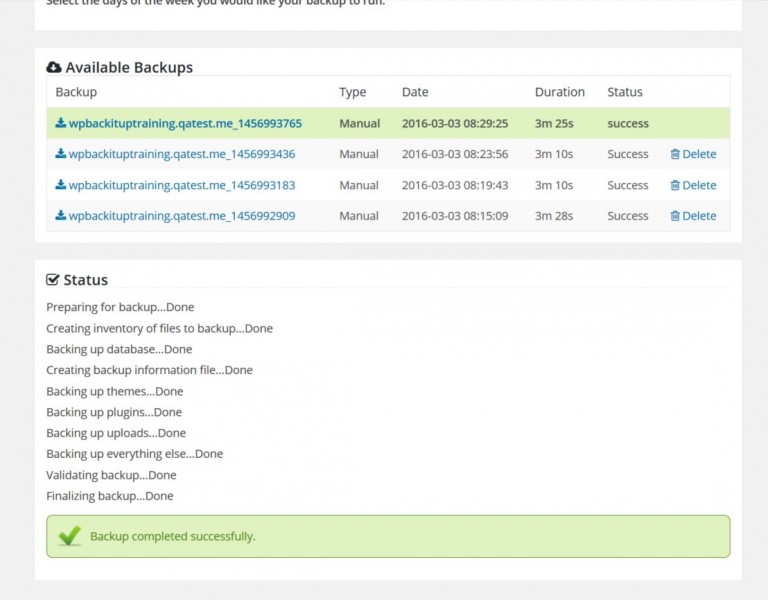Click 'Creating backup information file...Done' line
This screenshot has width=768, height=600.
click(149, 370)
